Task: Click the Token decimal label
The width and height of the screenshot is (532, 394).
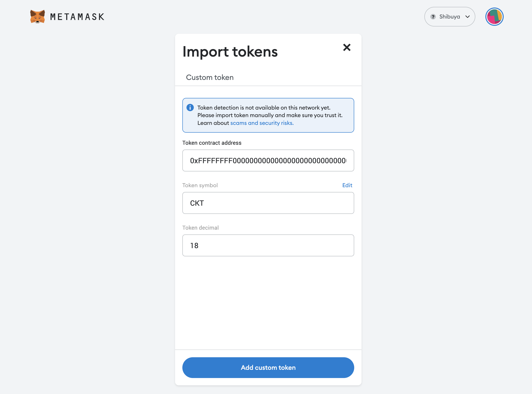Action: pyautogui.click(x=200, y=228)
